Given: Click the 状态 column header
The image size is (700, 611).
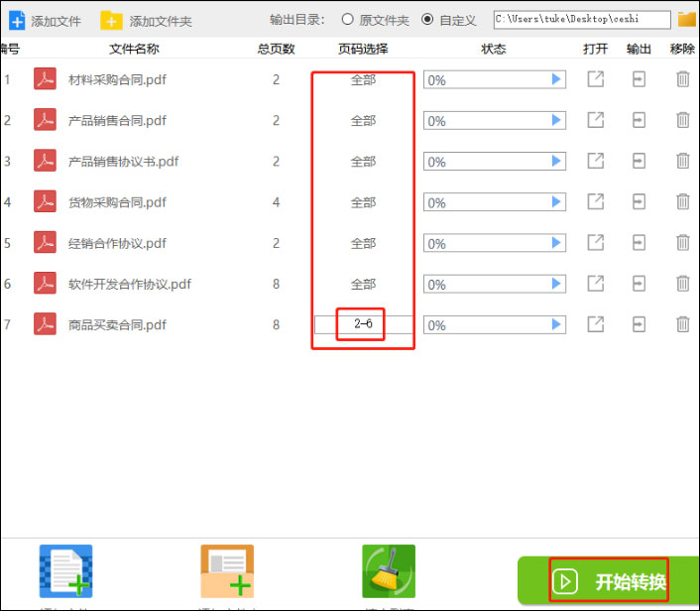Looking at the screenshot, I should point(494,49).
